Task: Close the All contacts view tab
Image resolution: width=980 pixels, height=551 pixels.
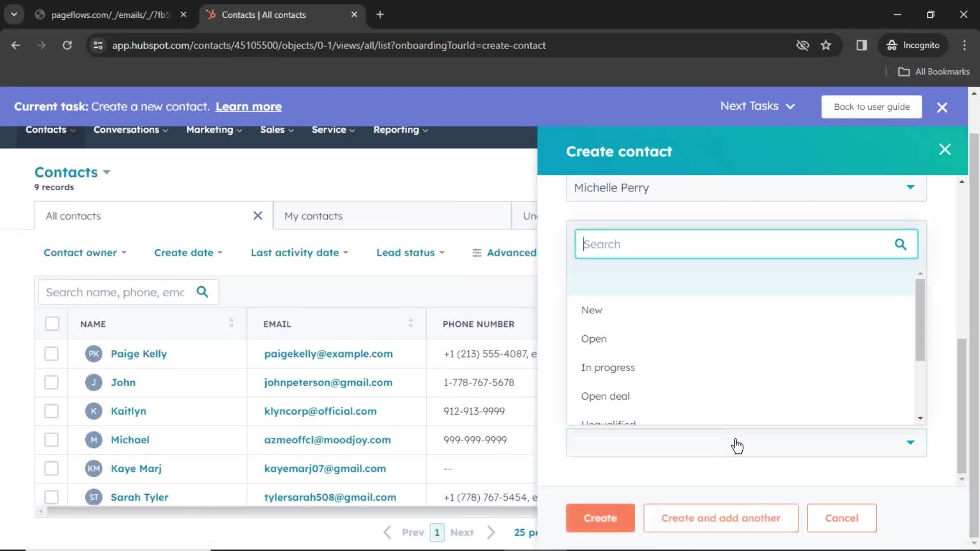Action: pyautogui.click(x=258, y=216)
